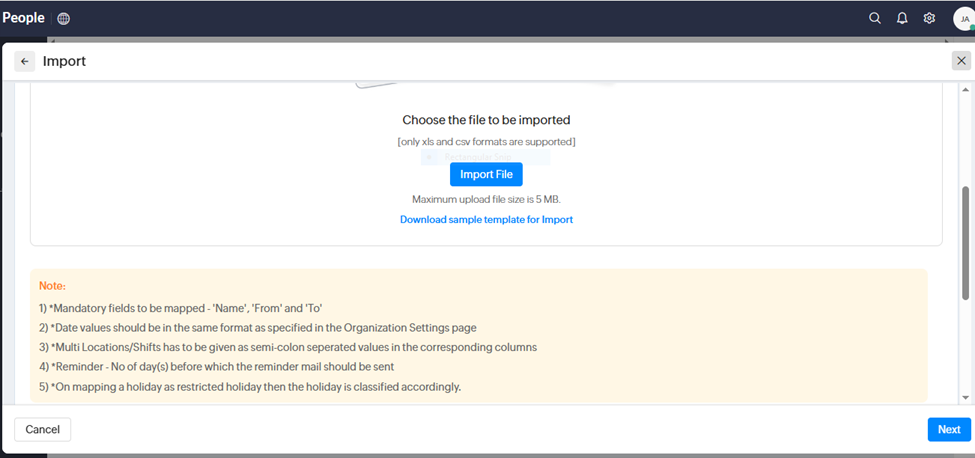This screenshot has width=975, height=458.
Task: Download sample template for Import
Action: coord(486,219)
